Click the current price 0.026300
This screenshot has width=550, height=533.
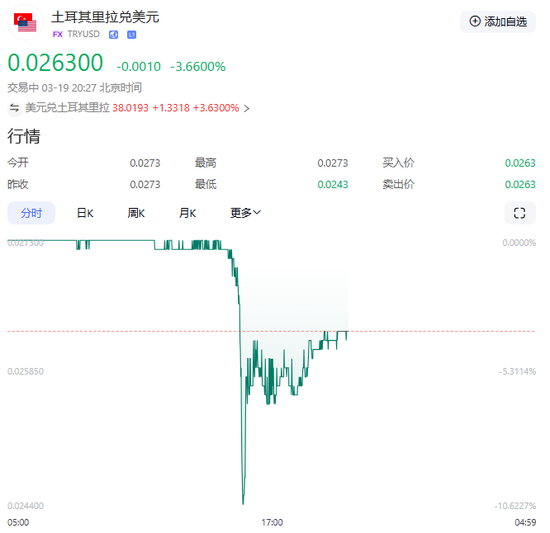click(55, 63)
